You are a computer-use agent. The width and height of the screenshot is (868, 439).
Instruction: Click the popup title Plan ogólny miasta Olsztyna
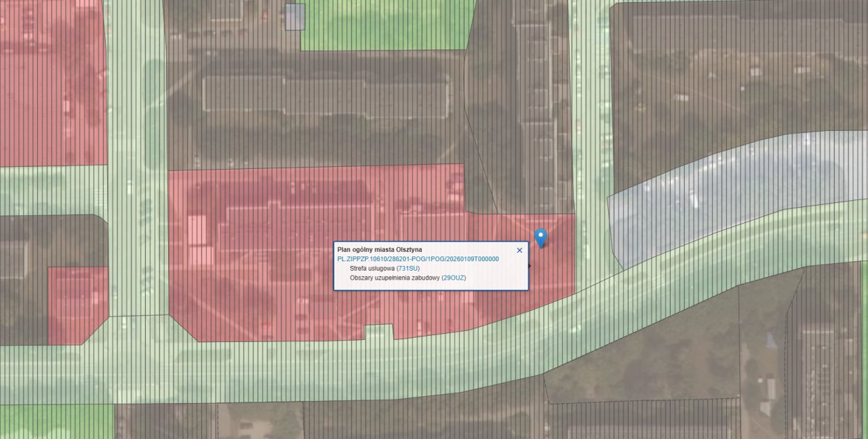pos(379,250)
